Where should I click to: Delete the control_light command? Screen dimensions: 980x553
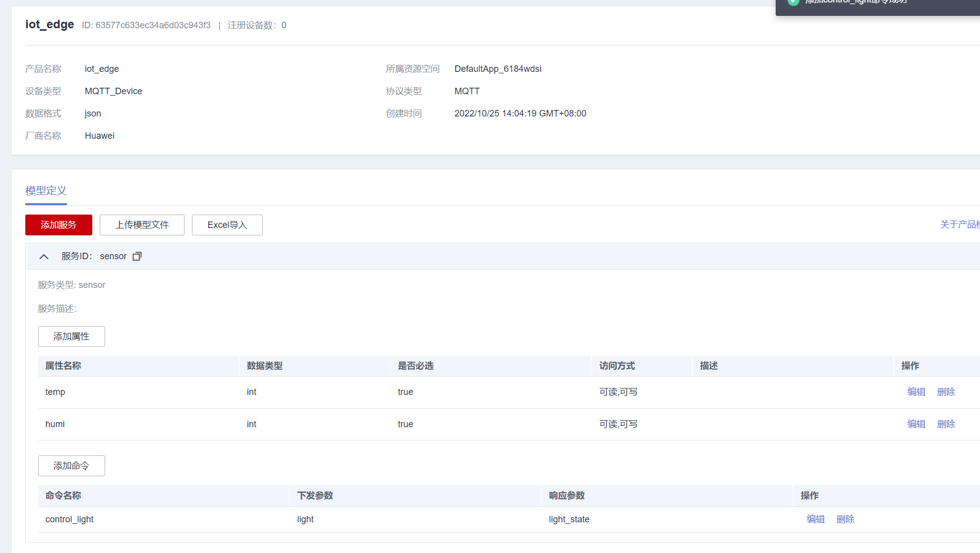pyautogui.click(x=845, y=519)
